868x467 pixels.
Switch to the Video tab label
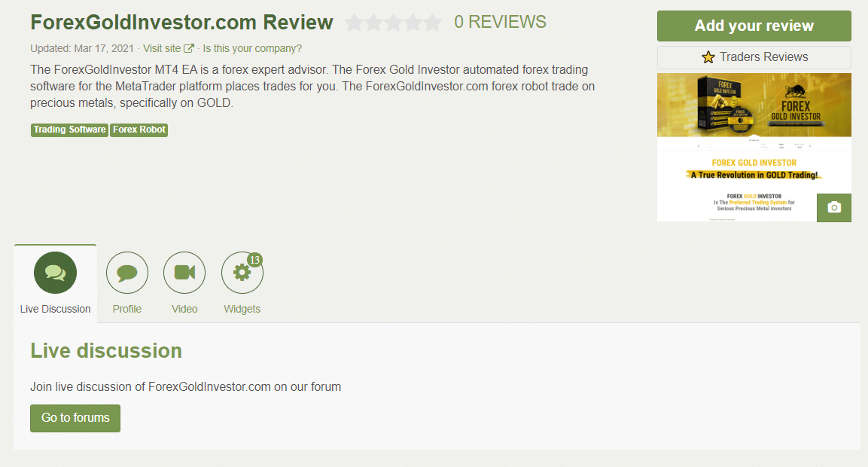[x=184, y=309]
